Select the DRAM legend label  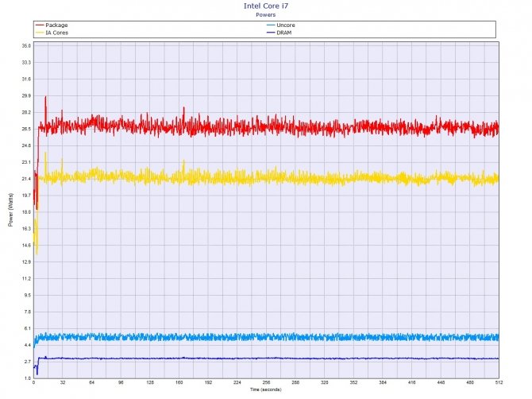(x=285, y=32)
